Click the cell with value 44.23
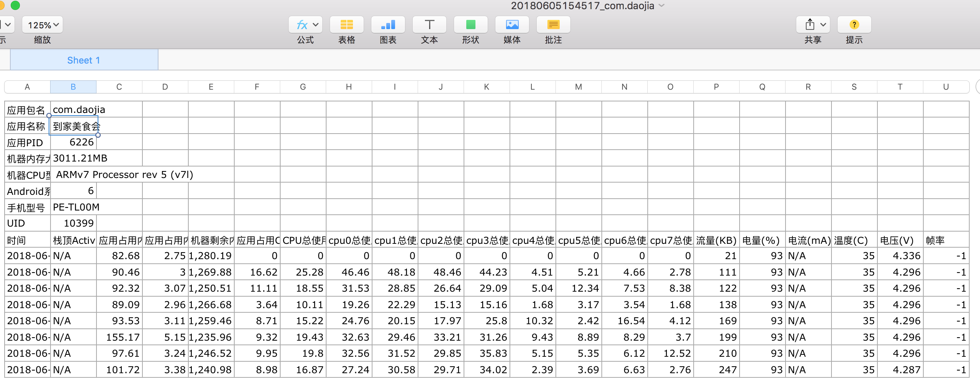 click(487, 272)
